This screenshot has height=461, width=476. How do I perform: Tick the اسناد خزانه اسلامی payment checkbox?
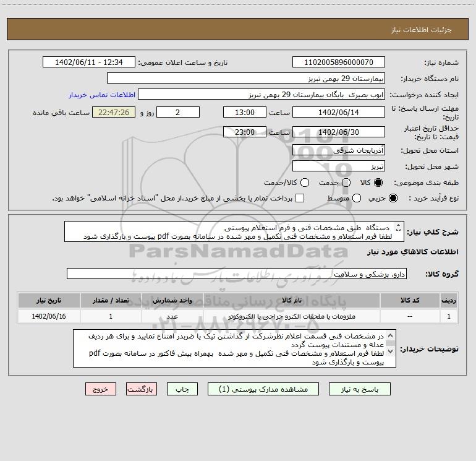[300, 198]
